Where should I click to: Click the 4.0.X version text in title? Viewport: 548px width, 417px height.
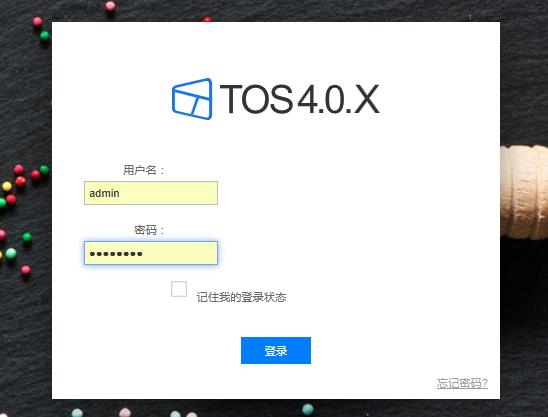pos(338,99)
